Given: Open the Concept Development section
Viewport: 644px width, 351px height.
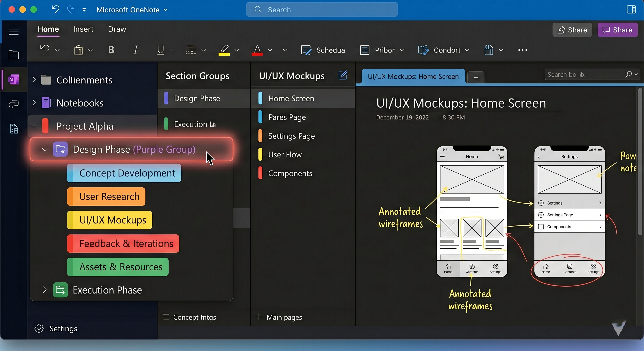Looking at the screenshot, I should pos(124,173).
